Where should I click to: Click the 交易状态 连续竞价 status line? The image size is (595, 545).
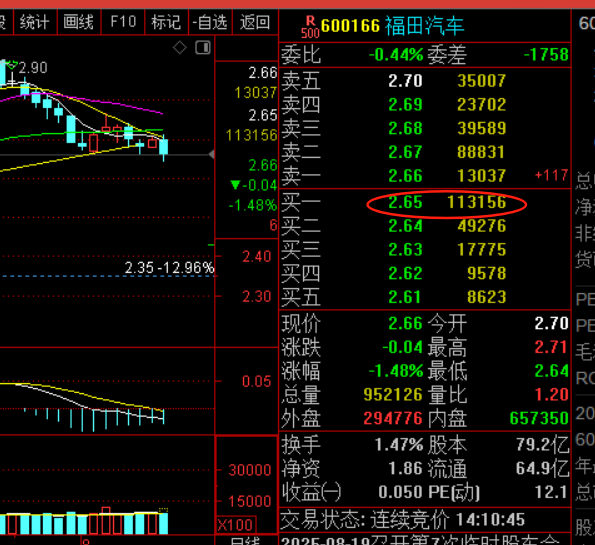tap(402, 520)
